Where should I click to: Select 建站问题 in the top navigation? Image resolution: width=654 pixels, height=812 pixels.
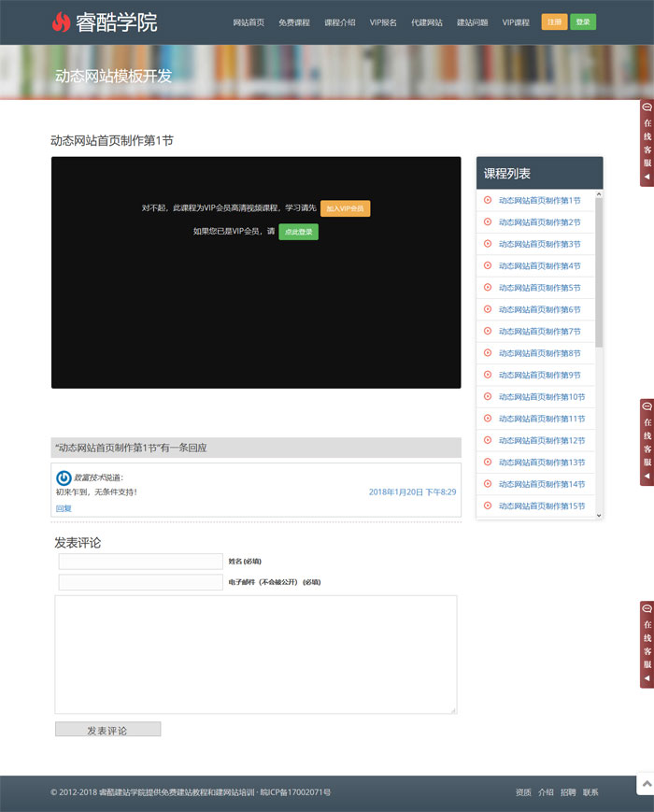[472, 22]
